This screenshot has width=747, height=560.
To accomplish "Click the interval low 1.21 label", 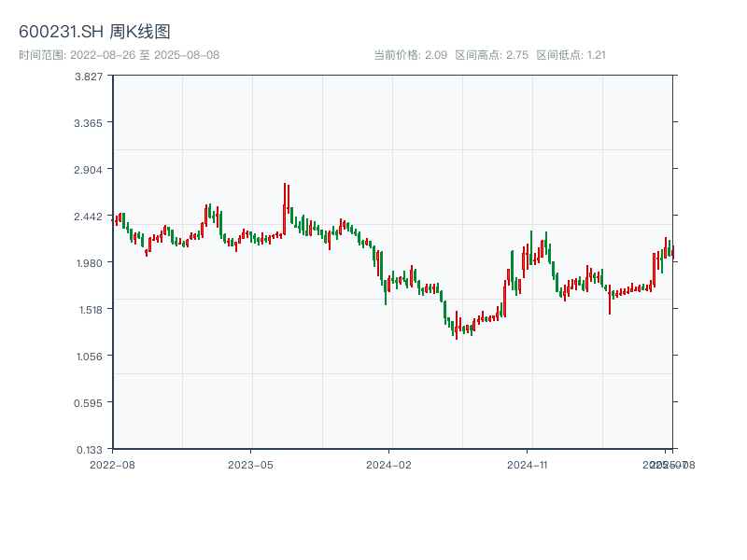I will [x=571, y=55].
